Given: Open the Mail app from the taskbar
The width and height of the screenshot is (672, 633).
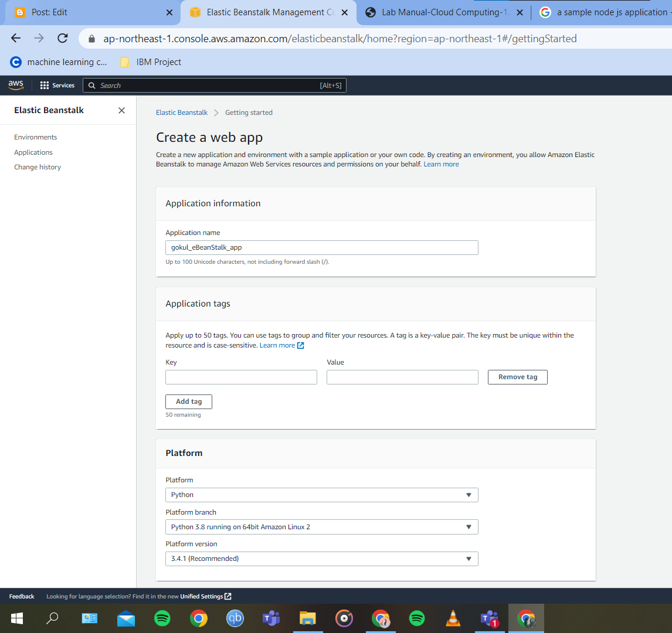Looking at the screenshot, I should tap(126, 618).
